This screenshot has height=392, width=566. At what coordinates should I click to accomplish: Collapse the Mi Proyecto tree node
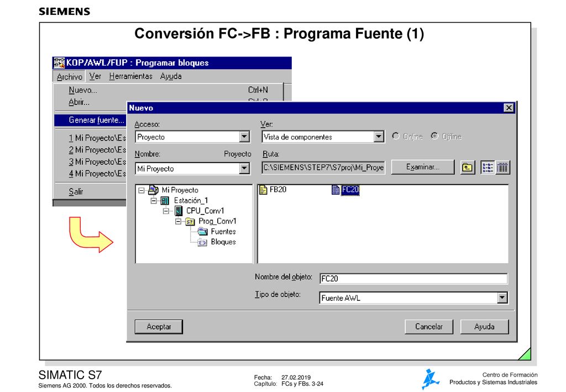pyautogui.click(x=141, y=190)
